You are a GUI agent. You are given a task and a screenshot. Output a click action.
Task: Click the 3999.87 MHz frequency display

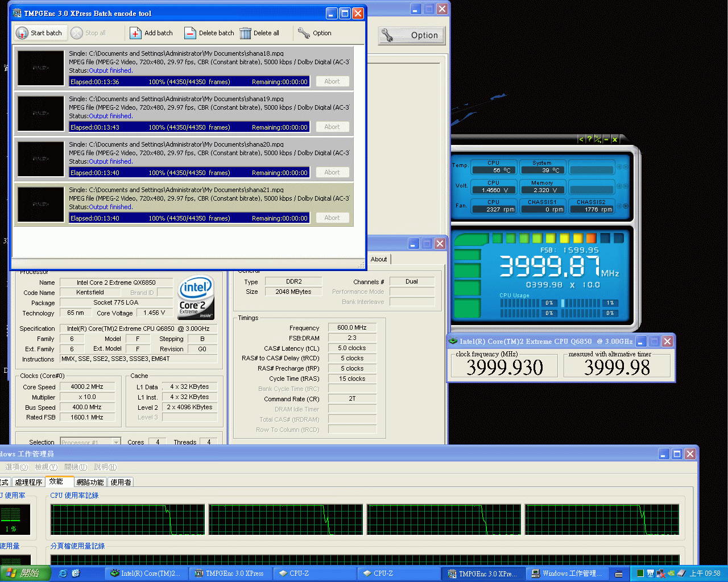pos(558,266)
